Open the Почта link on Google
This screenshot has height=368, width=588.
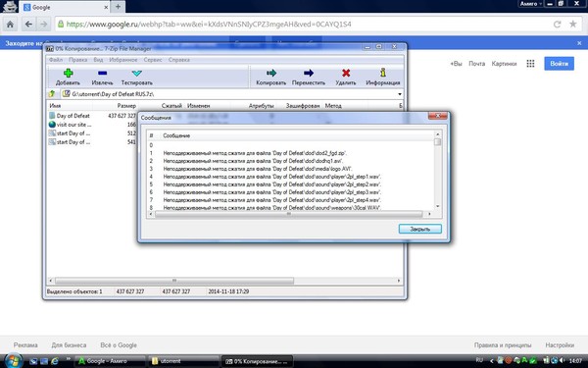pyautogui.click(x=476, y=64)
